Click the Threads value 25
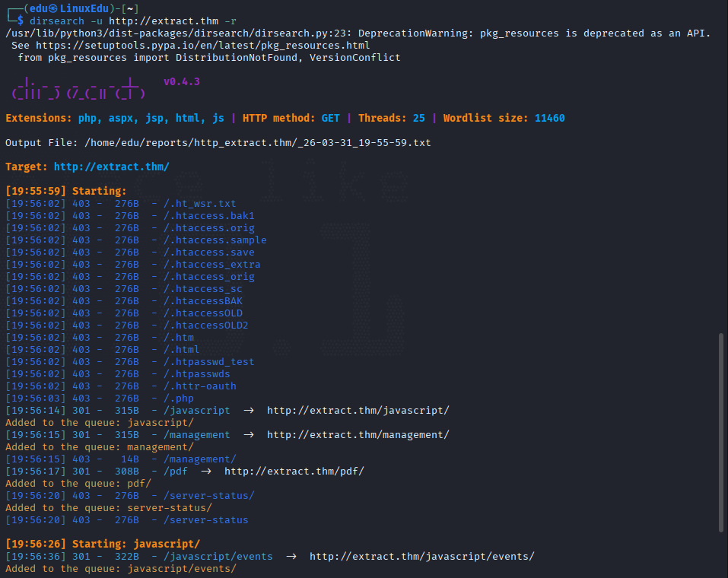Screen dimensions: 728x578 pyautogui.click(x=419, y=118)
